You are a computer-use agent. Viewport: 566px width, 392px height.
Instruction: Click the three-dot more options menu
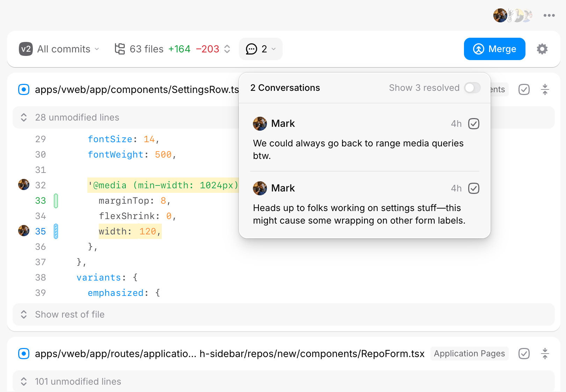click(x=549, y=15)
